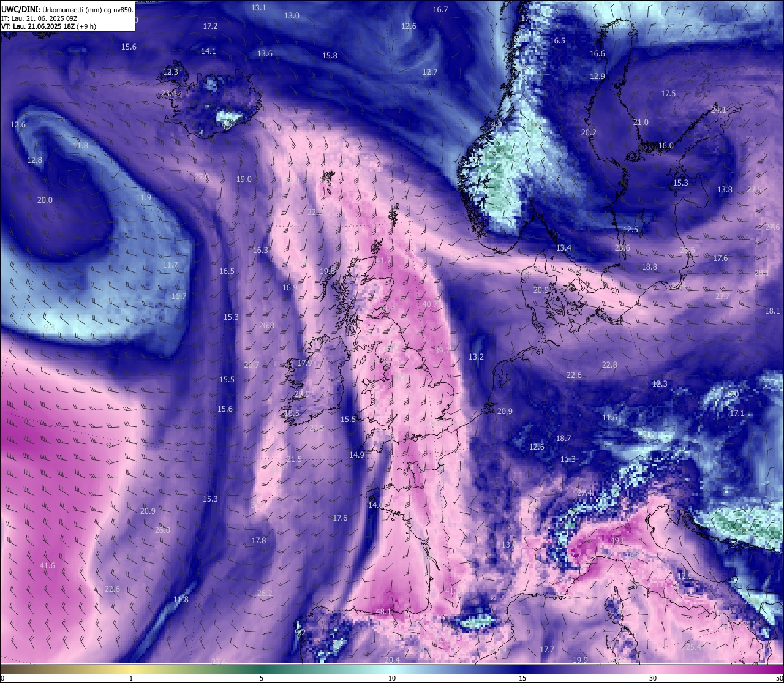784x683 pixels.
Task: Select the 13.8 value label
Action: [725, 190]
